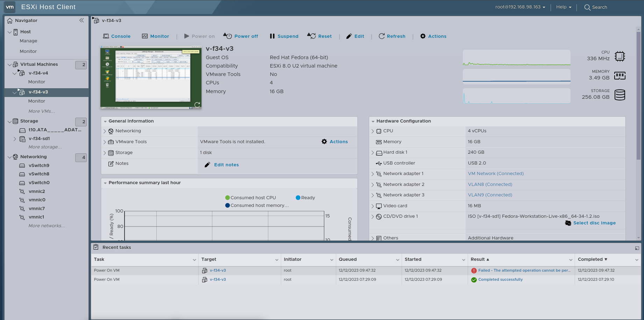Collapse the General Information panel
Viewport: 644px width, 320px height.
coord(105,121)
